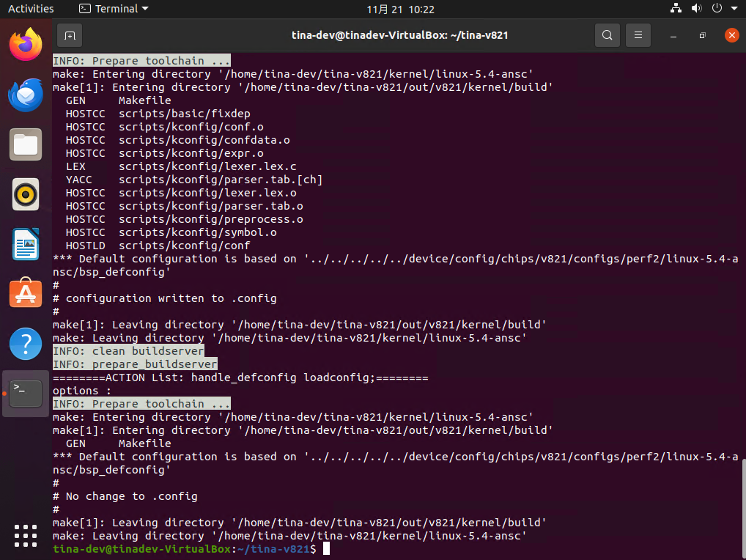Click the terminal's vertical scrollbar
Viewport: 746px width, 560px height.
tap(742, 506)
